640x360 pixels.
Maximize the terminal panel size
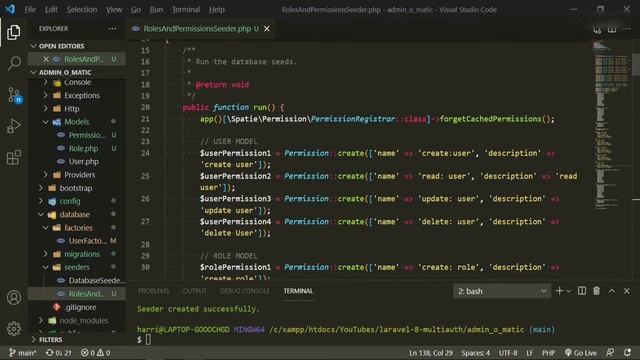611,291
